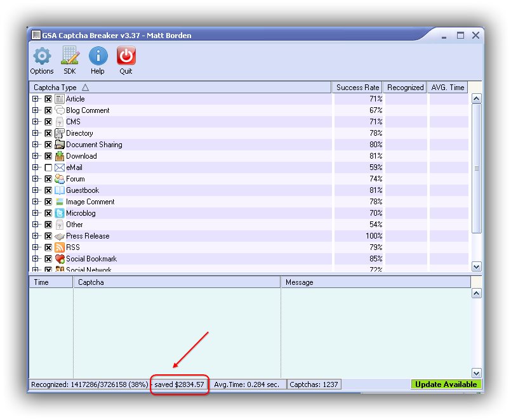511x420 pixels.
Task: Click the RSS feed icon
Action: pos(59,247)
